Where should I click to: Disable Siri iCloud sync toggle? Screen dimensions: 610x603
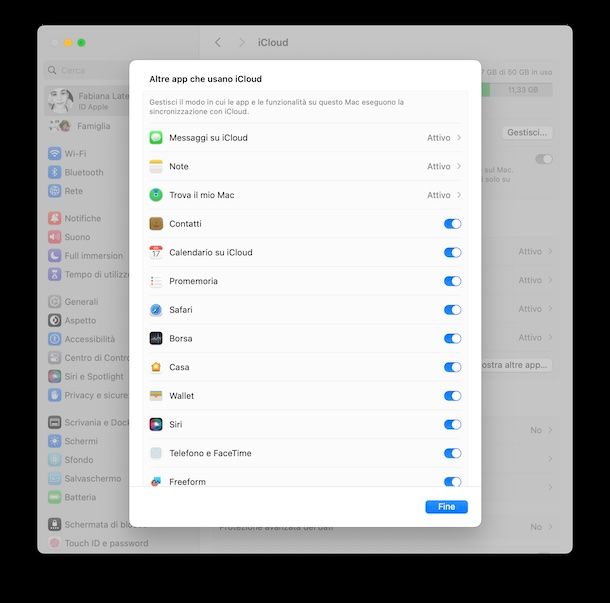click(x=452, y=424)
